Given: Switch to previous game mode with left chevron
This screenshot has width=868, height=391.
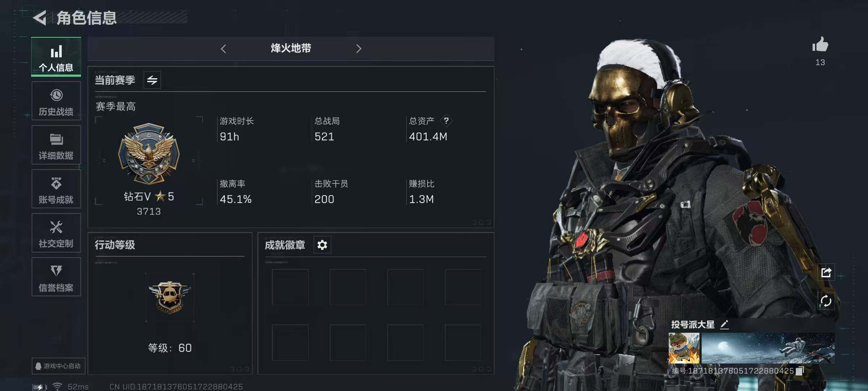Looking at the screenshot, I should 224,49.
